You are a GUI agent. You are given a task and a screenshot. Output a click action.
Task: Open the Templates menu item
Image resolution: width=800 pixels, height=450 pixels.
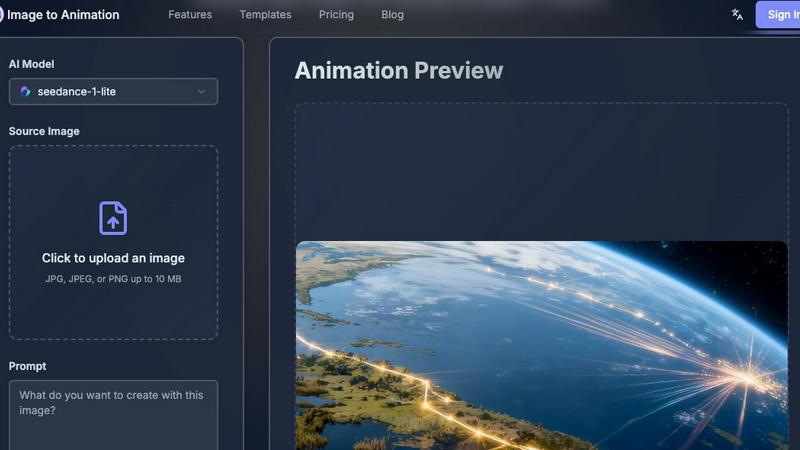[265, 15]
